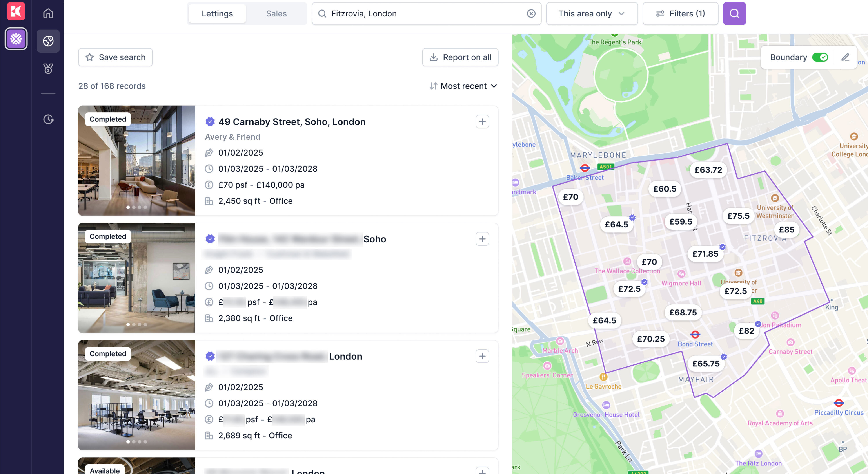Click University of Westminster map icon
This screenshot has width=868, height=474.
775,198
